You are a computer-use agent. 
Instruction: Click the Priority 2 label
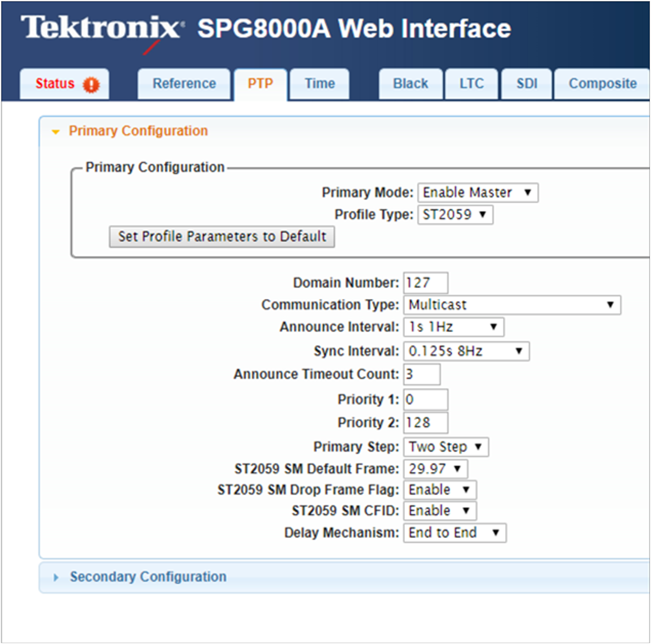368,422
